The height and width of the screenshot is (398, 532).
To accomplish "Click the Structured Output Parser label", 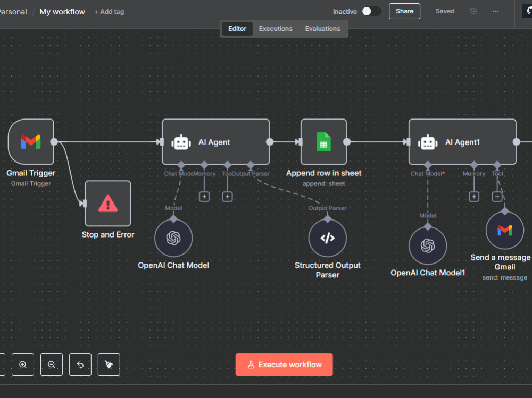I will (327, 270).
